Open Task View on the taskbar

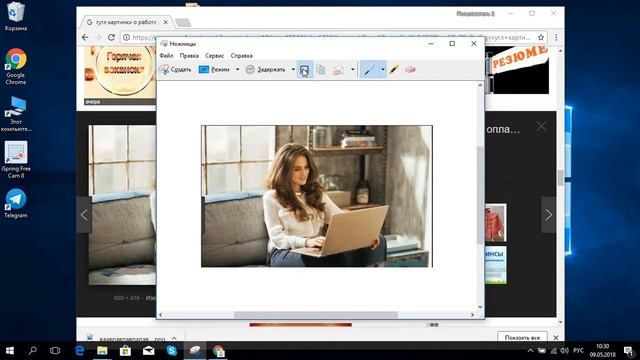[55, 351]
